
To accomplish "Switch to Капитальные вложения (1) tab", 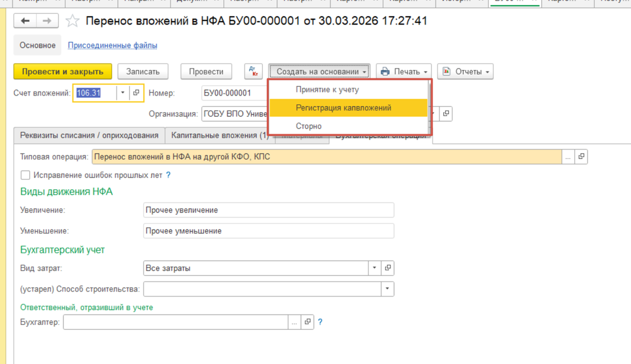I will (x=219, y=135).
